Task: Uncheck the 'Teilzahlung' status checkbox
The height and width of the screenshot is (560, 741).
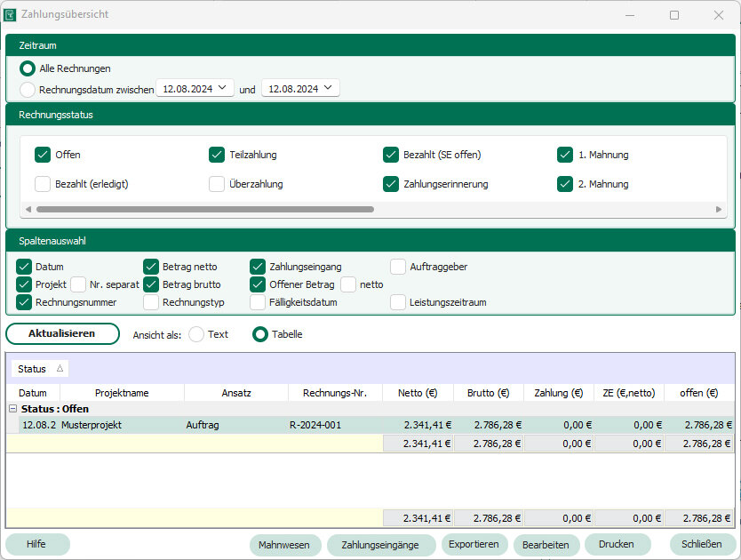Action: [x=217, y=155]
